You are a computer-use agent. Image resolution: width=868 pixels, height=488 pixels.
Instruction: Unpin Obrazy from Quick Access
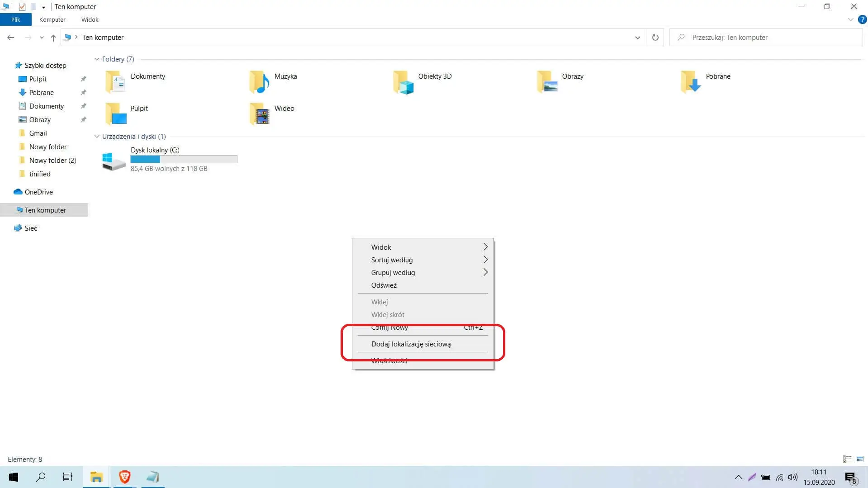(x=83, y=119)
